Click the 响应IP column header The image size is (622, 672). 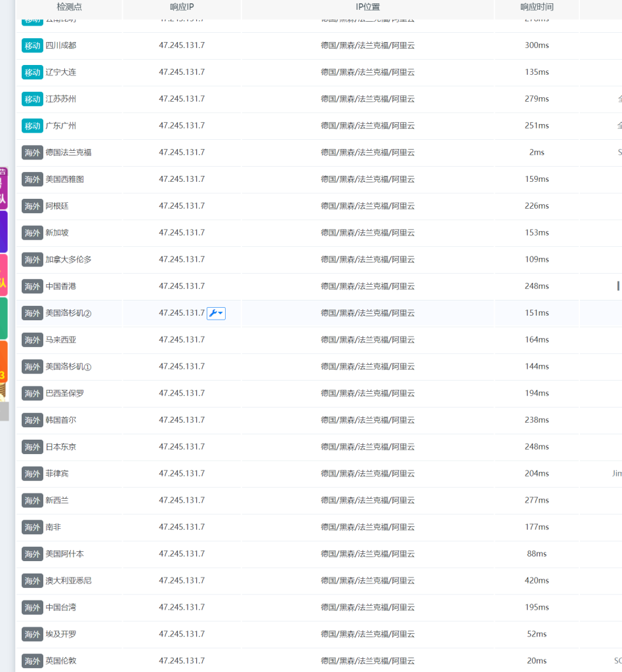pyautogui.click(x=182, y=7)
